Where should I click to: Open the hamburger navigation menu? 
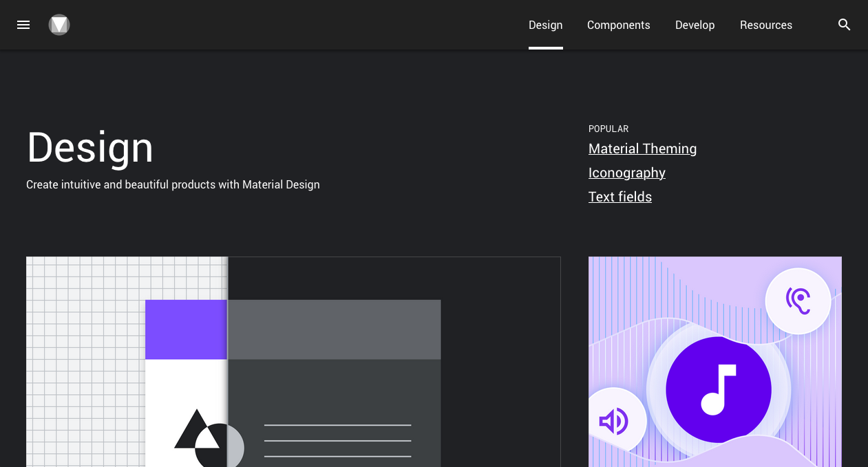click(23, 25)
